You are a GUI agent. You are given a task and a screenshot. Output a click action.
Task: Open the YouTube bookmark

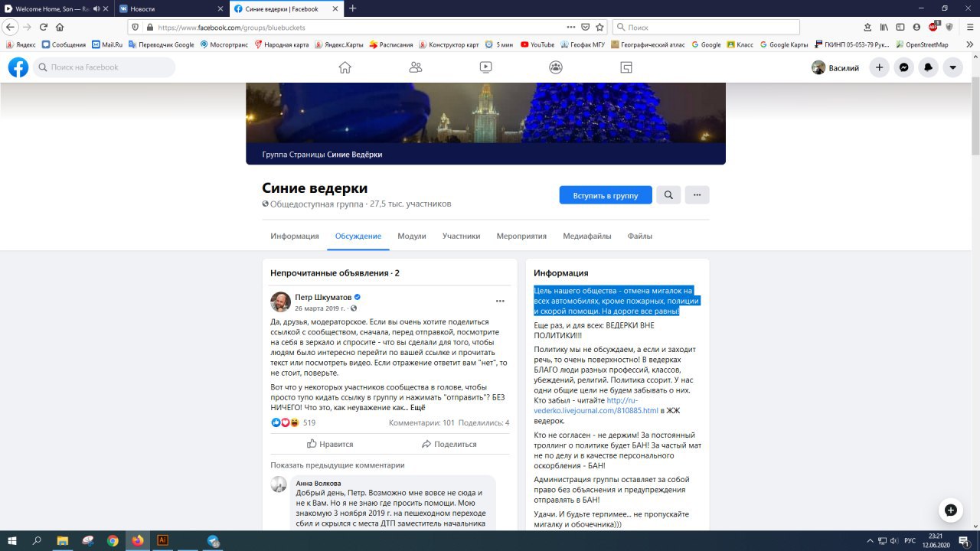click(537, 44)
